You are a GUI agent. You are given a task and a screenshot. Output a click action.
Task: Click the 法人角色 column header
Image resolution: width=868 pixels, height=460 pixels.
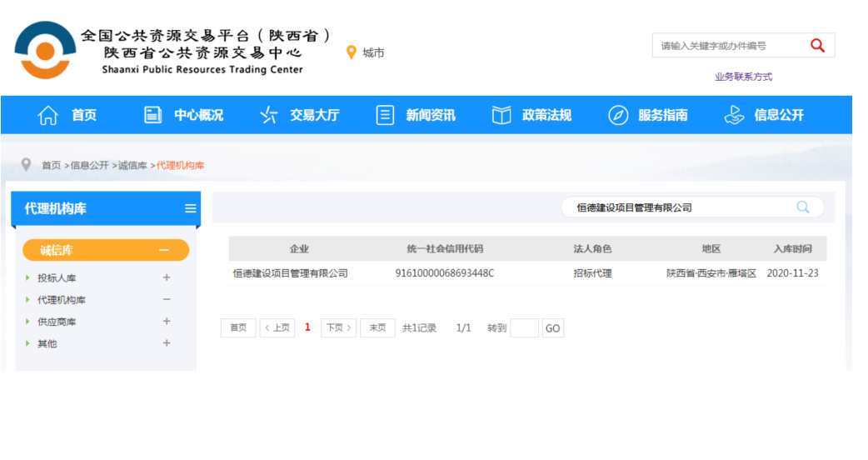click(592, 249)
